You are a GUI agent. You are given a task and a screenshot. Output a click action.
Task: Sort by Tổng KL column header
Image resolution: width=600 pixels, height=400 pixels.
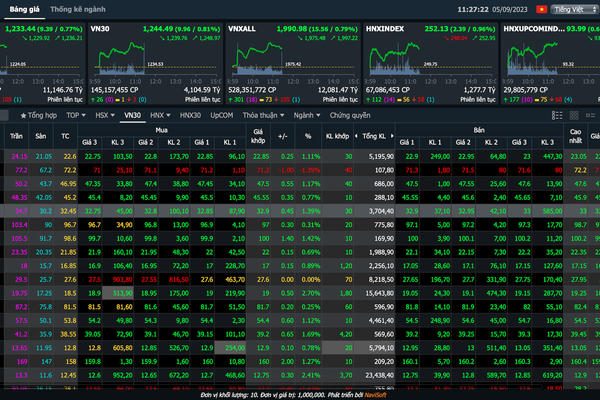(376, 135)
